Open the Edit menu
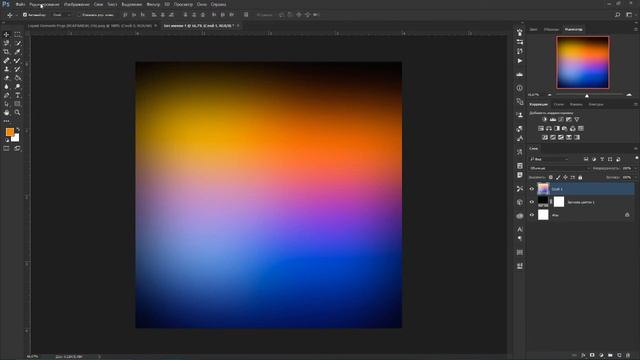This screenshot has height=360, width=640. click(44, 4)
